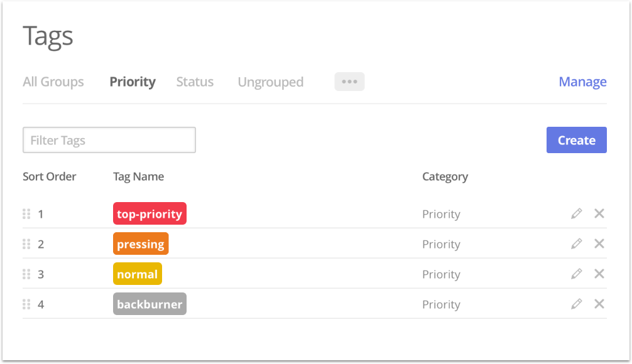Click drag handle for sort order 2
632x364 pixels.
(x=26, y=244)
